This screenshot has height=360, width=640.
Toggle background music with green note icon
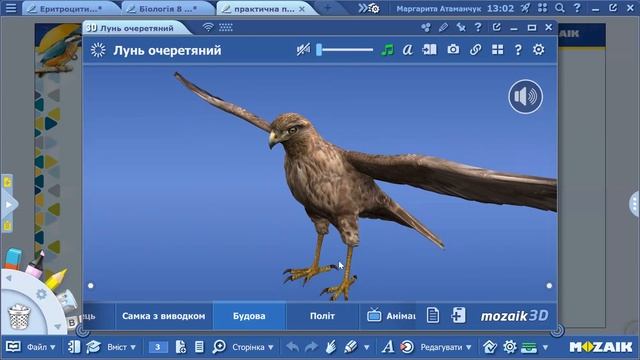point(387,50)
